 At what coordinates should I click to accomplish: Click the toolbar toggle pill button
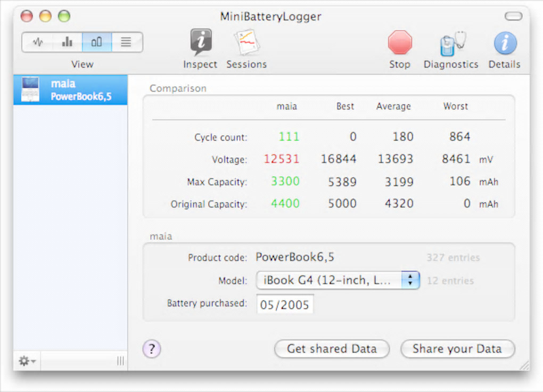513,17
